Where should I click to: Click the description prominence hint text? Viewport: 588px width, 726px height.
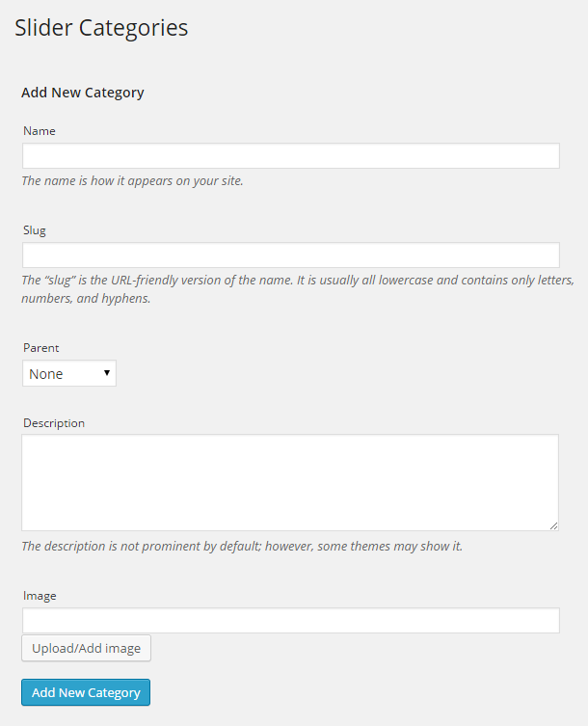(242, 547)
